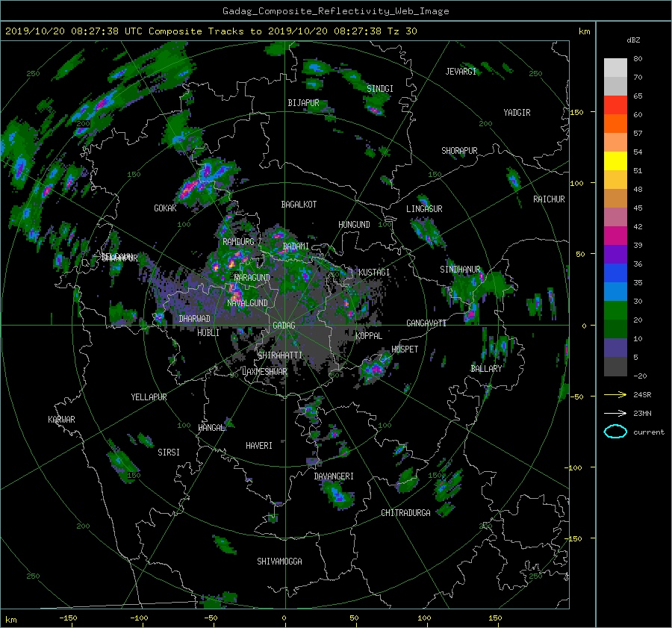Click the BALLARY city label
Image resolution: width=672 pixels, height=628 pixels.
486,369
